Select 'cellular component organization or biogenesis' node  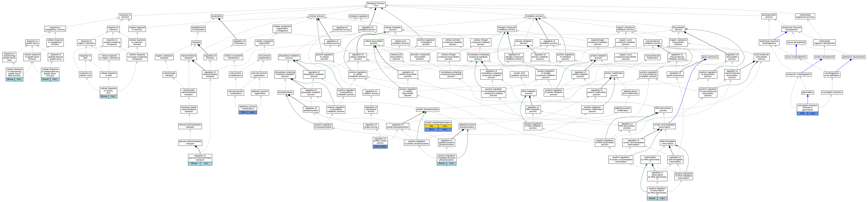(282, 29)
